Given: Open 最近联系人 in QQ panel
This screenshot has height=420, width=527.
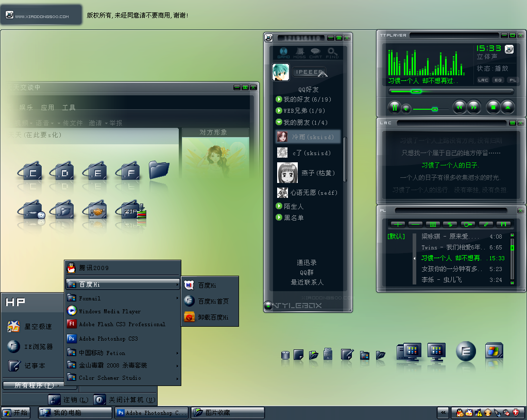Looking at the screenshot, I should (x=307, y=282).
